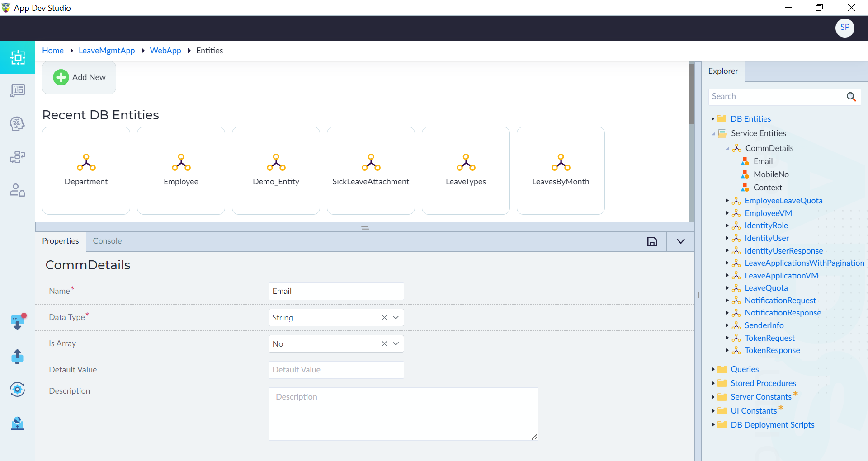The height and width of the screenshot is (461, 868).
Task: Click the Department entity icon
Action: click(x=86, y=162)
